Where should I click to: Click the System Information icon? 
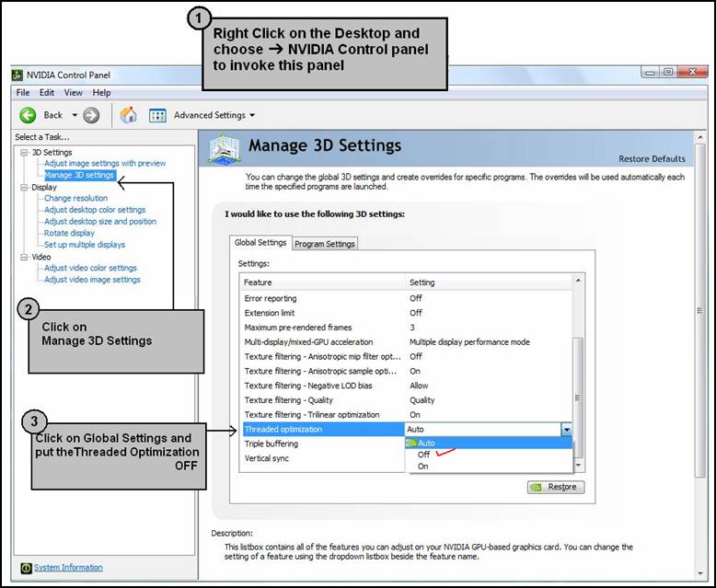click(26, 568)
